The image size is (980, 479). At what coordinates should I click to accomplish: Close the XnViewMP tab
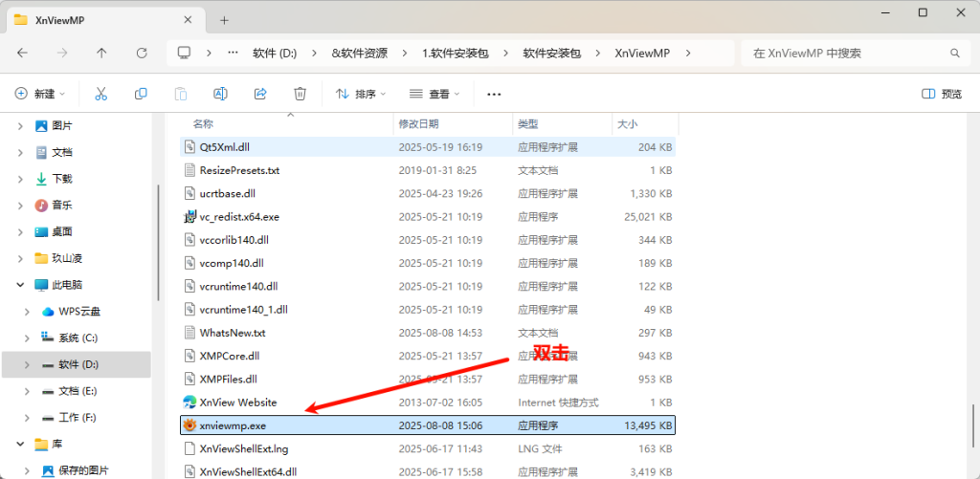pyautogui.click(x=188, y=19)
